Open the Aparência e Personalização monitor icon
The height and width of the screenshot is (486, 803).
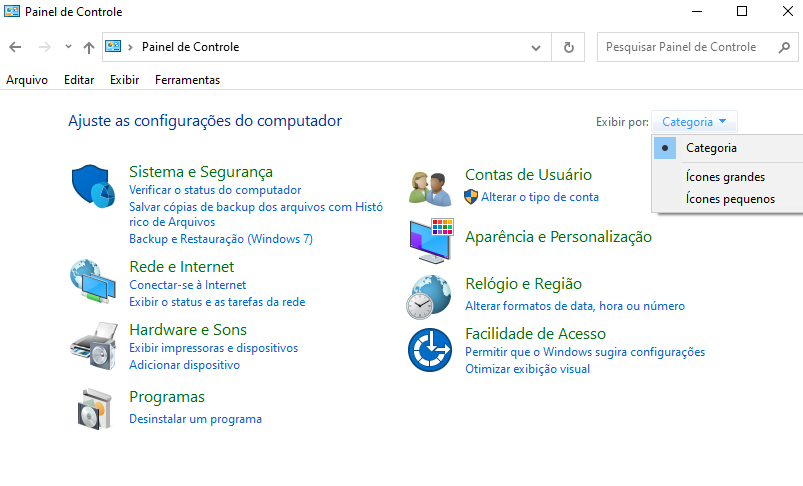(431, 241)
